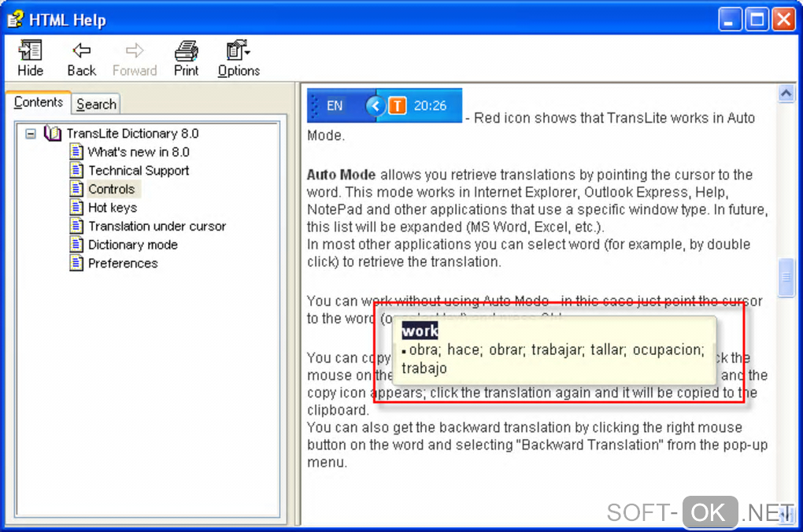The image size is (803, 532).
Task: Click the EN language indicator
Action: pyautogui.click(x=335, y=106)
